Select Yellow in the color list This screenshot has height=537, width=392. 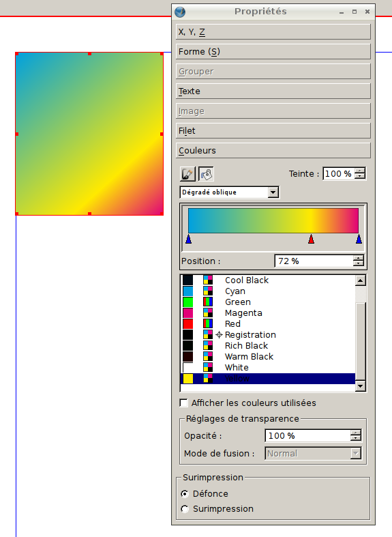point(268,379)
